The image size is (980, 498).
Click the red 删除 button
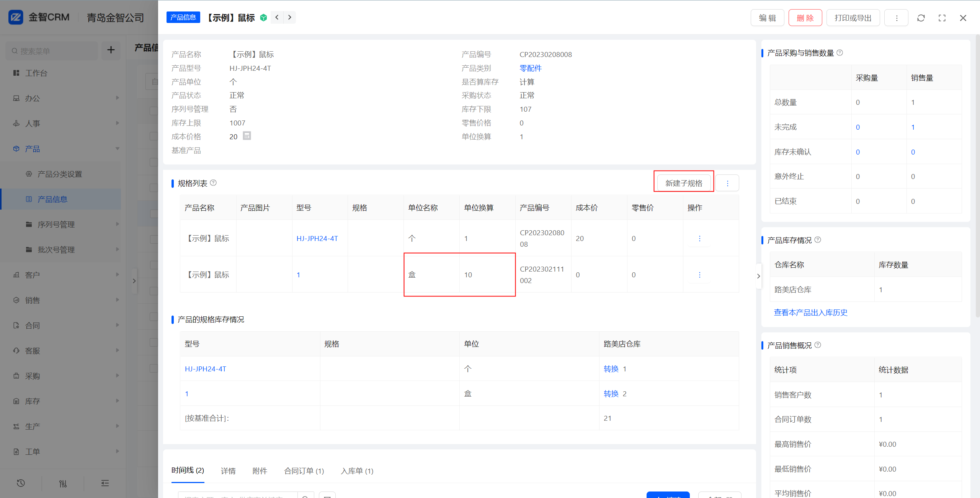(x=805, y=18)
